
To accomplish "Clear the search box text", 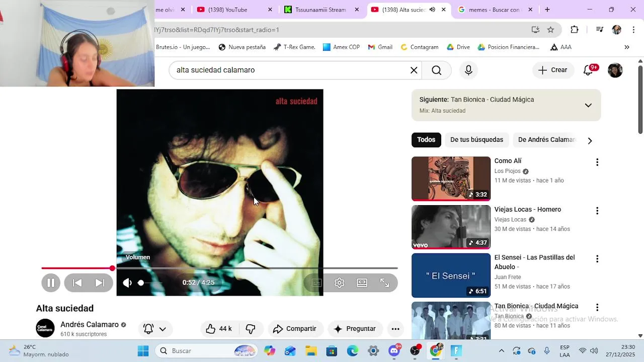I will click(x=414, y=70).
